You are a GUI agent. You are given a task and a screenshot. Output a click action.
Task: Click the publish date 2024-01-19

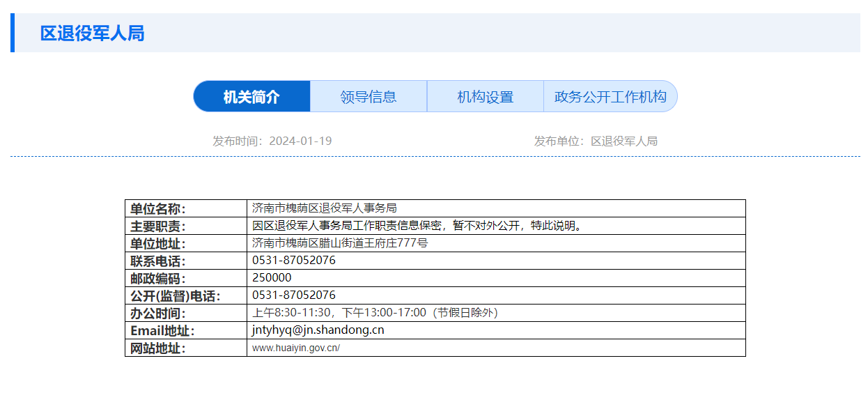pos(300,141)
